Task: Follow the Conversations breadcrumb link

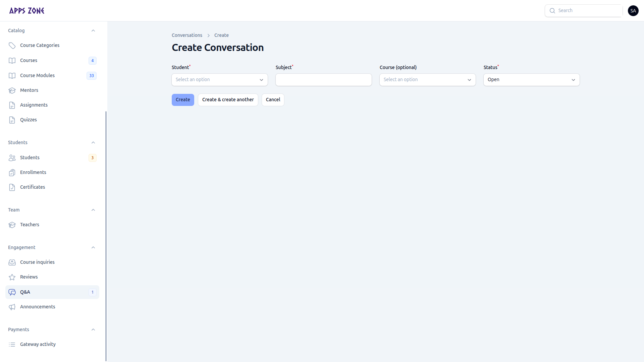Action: [x=187, y=36]
